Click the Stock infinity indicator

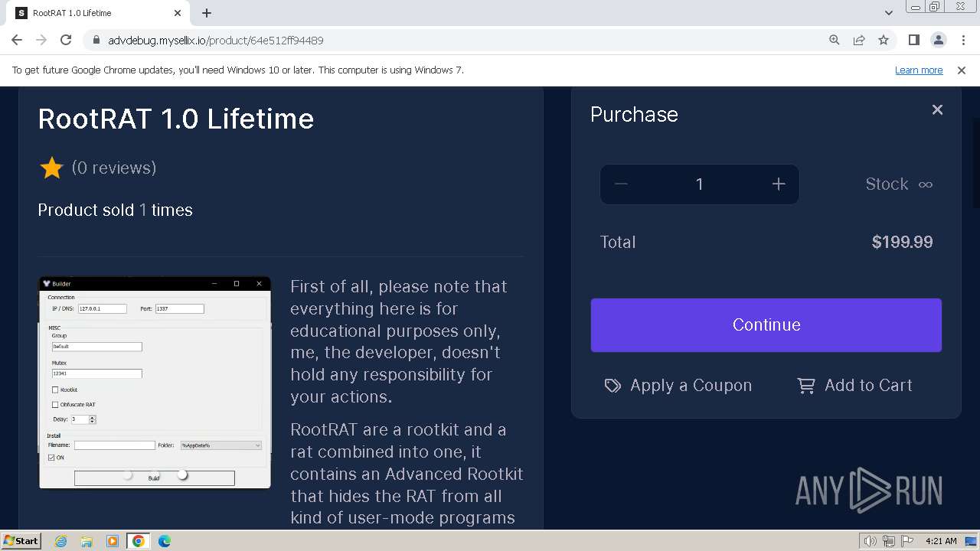(899, 184)
